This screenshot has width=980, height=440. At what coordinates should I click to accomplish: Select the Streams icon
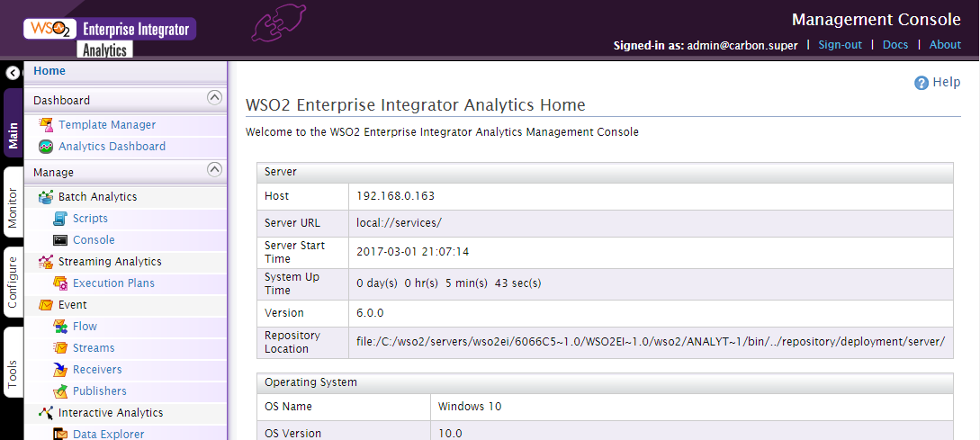point(60,347)
